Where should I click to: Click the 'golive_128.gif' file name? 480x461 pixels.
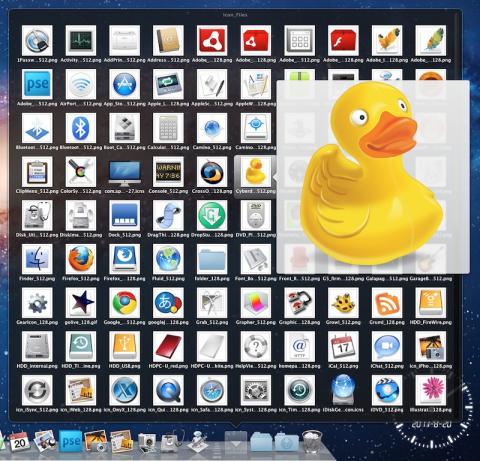(x=81, y=322)
